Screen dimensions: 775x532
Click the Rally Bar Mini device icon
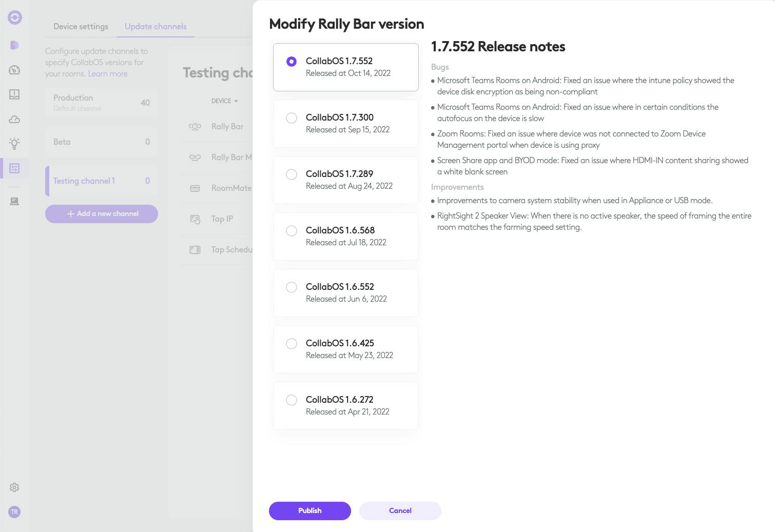click(195, 157)
